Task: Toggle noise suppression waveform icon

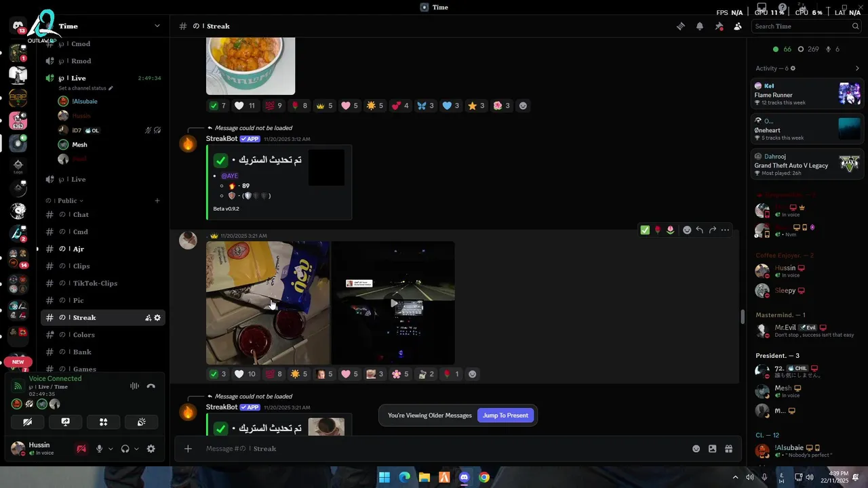Action: coord(135,386)
